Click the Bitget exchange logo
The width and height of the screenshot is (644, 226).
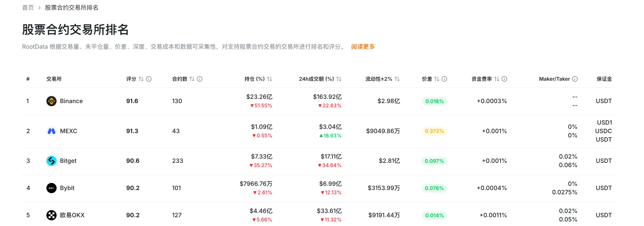(x=51, y=161)
